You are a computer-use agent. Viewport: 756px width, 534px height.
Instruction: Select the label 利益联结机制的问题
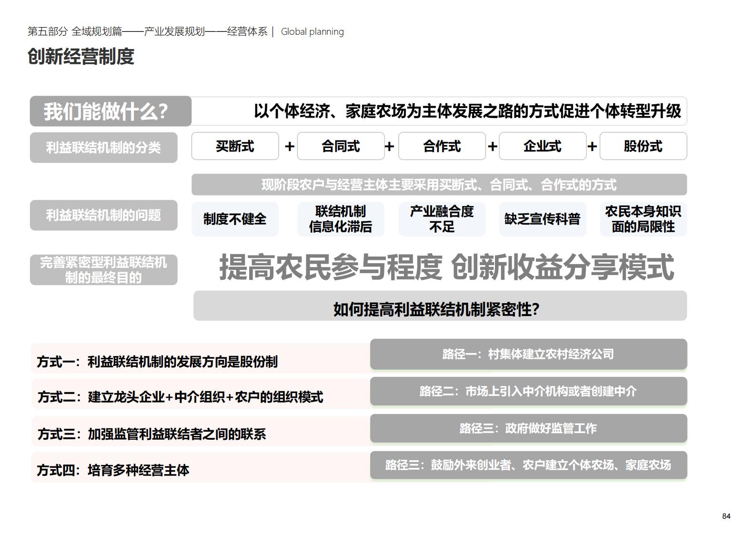pyautogui.click(x=103, y=215)
